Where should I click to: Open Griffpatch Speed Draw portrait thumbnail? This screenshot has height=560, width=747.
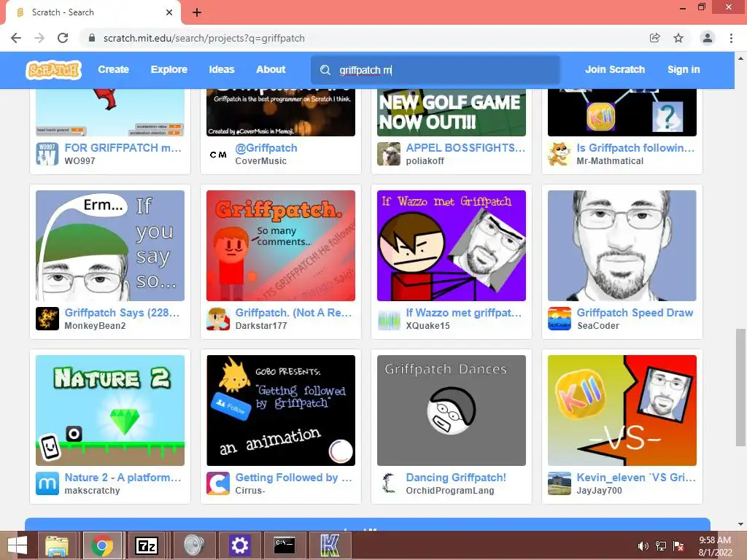pyautogui.click(x=622, y=246)
